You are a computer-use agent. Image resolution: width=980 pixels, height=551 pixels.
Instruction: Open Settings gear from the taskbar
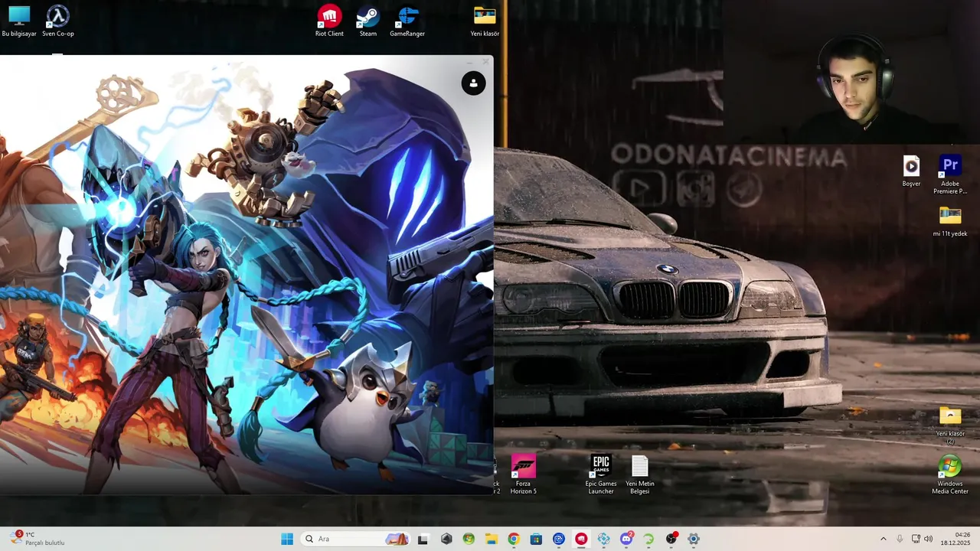[x=694, y=539]
